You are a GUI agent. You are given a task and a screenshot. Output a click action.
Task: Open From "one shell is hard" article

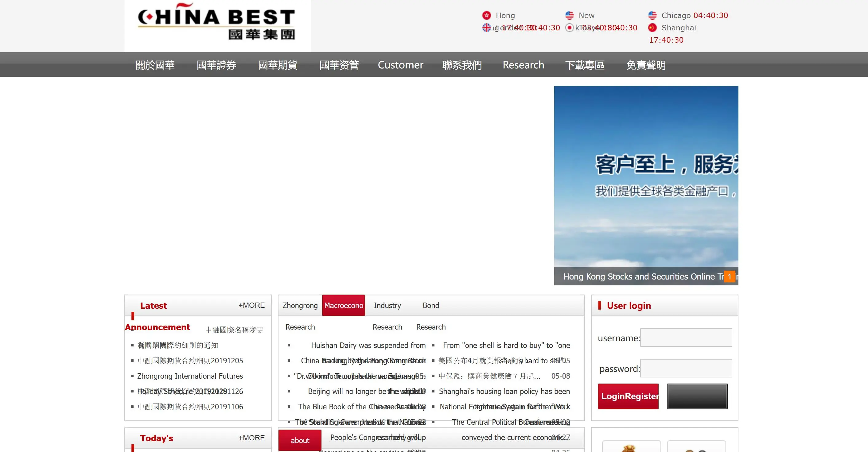(506, 345)
